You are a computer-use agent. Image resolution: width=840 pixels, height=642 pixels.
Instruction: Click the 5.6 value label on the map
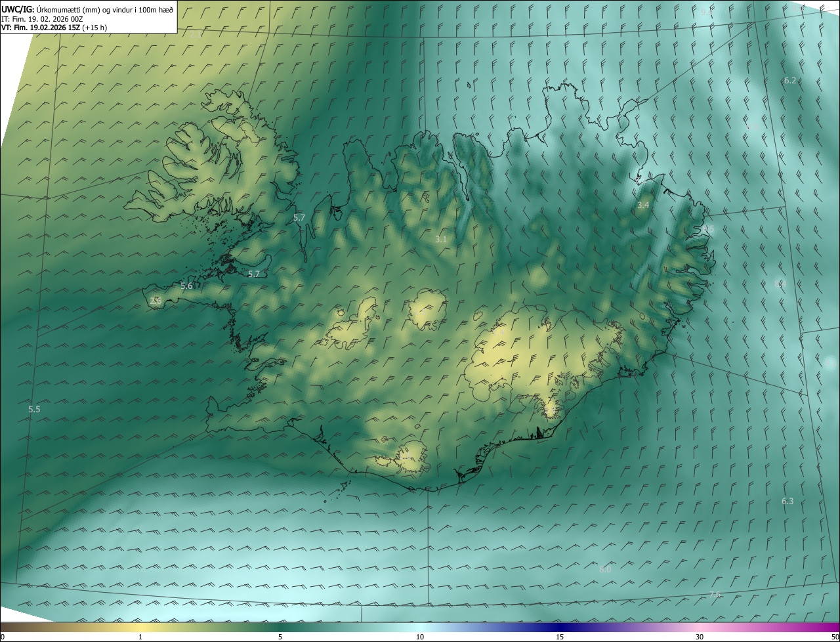[187, 286]
